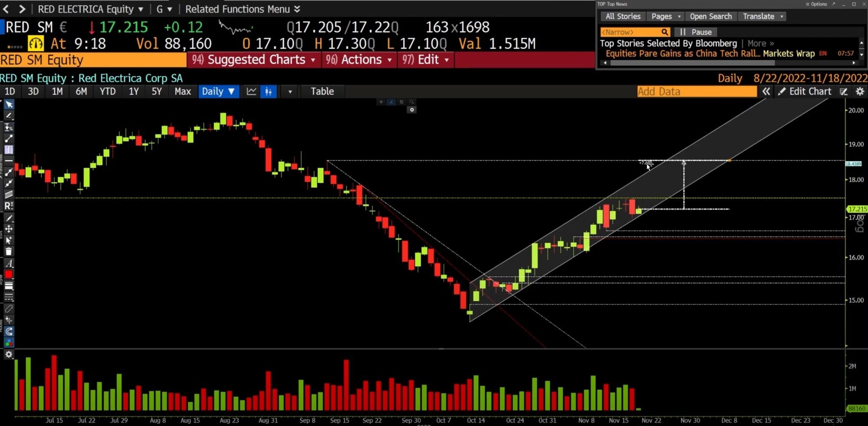Viewport: 868px width, 426px height.
Task: Click the zoom magnifier in mini chart toolbar
Action: [x=411, y=102]
